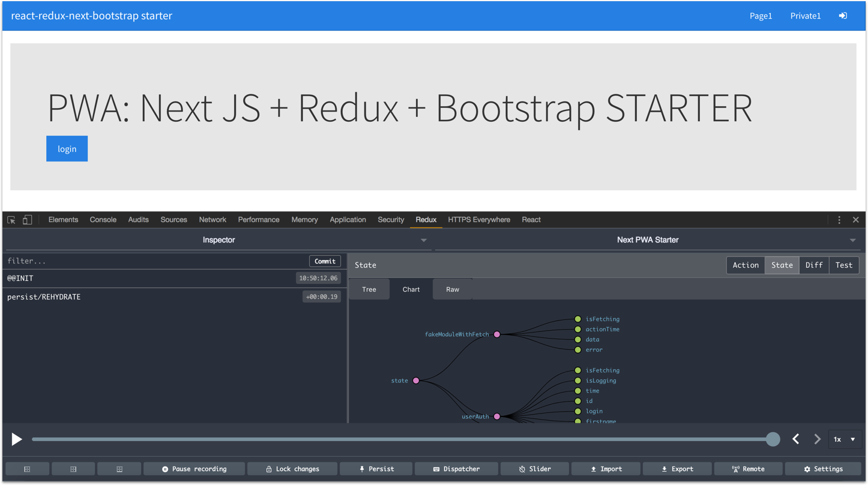Select the Raw sub-tab
This screenshot has width=868, height=485.
click(x=453, y=289)
